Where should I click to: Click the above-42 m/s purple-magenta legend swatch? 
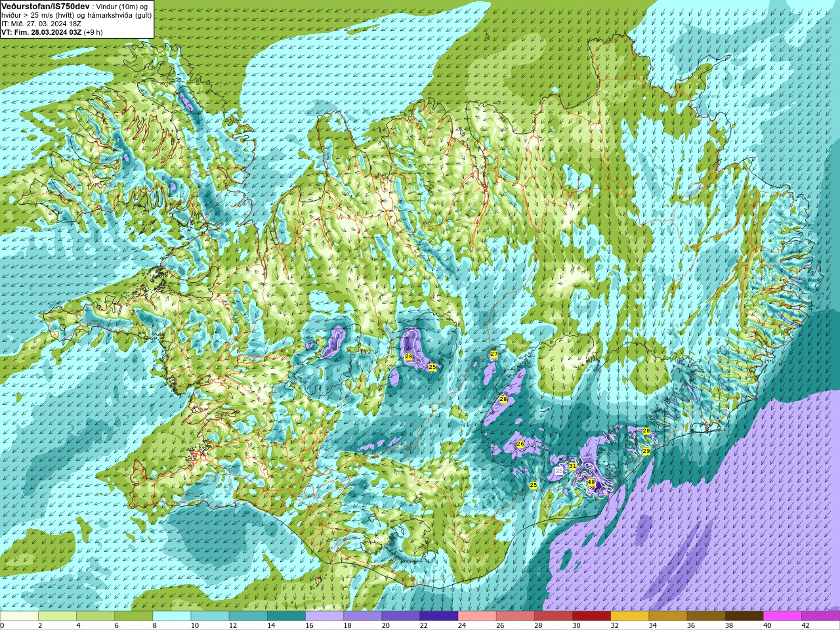pos(820,616)
